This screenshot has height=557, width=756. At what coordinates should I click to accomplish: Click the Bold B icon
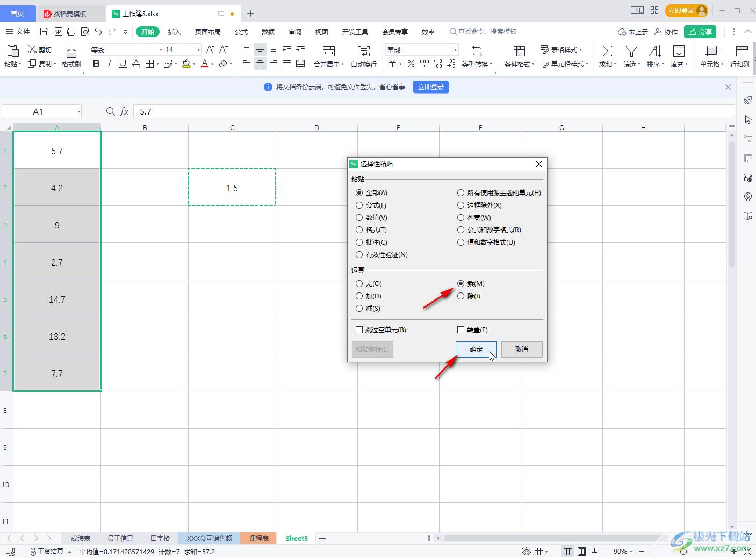96,64
